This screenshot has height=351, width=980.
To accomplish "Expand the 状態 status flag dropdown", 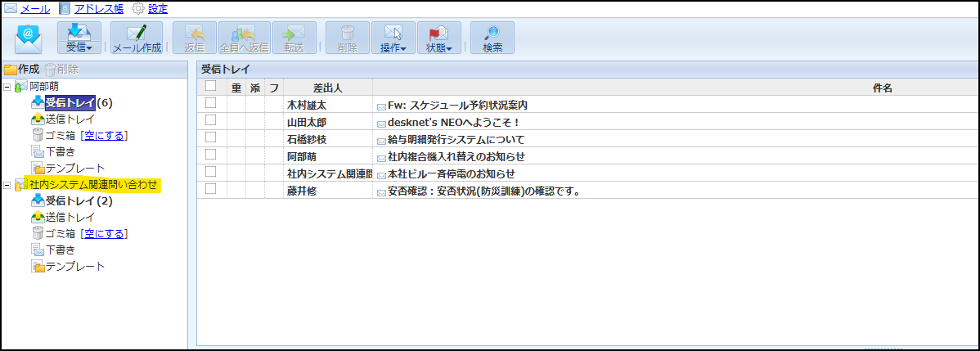I will [439, 38].
